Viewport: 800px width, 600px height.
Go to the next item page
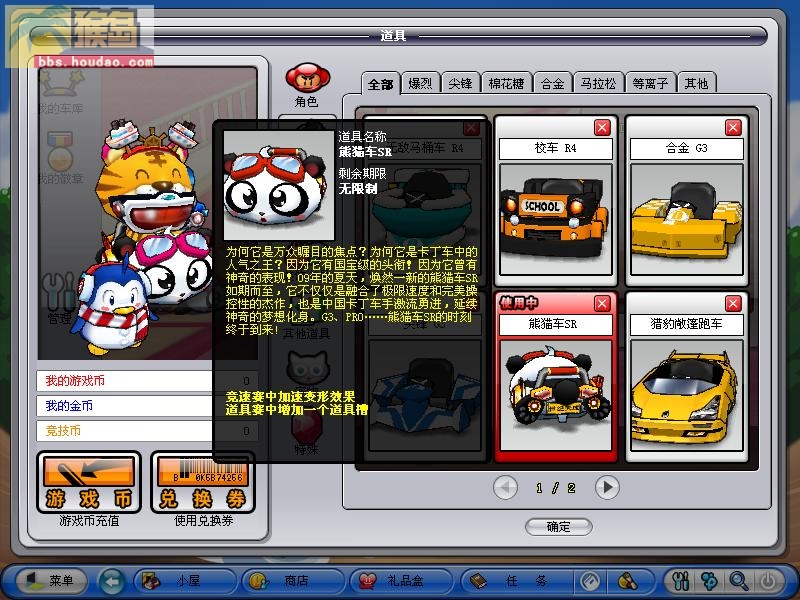[607, 488]
